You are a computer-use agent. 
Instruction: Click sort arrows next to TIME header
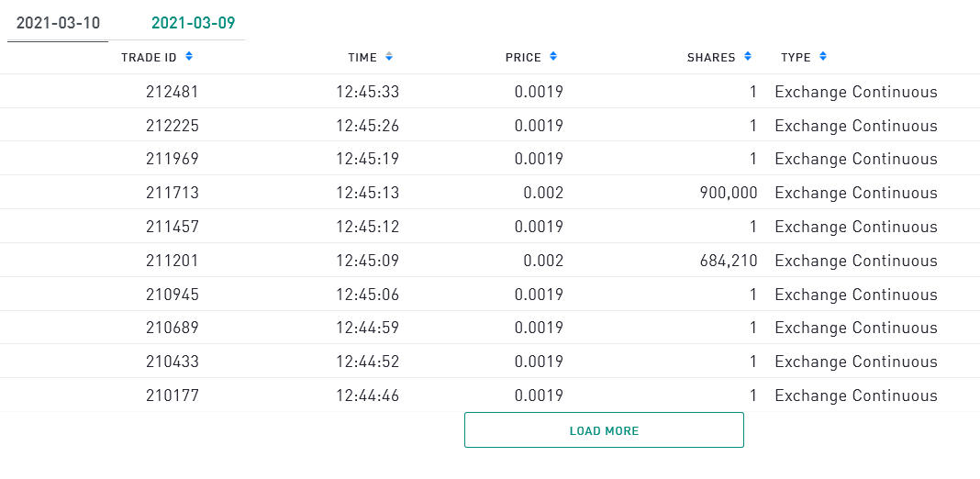click(389, 57)
